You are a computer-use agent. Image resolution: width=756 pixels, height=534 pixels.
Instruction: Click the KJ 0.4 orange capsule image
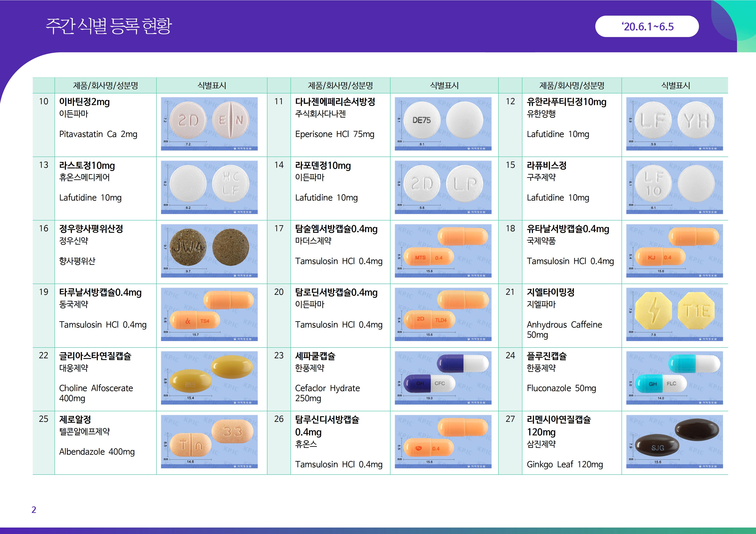pyautogui.click(x=660, y=257)
